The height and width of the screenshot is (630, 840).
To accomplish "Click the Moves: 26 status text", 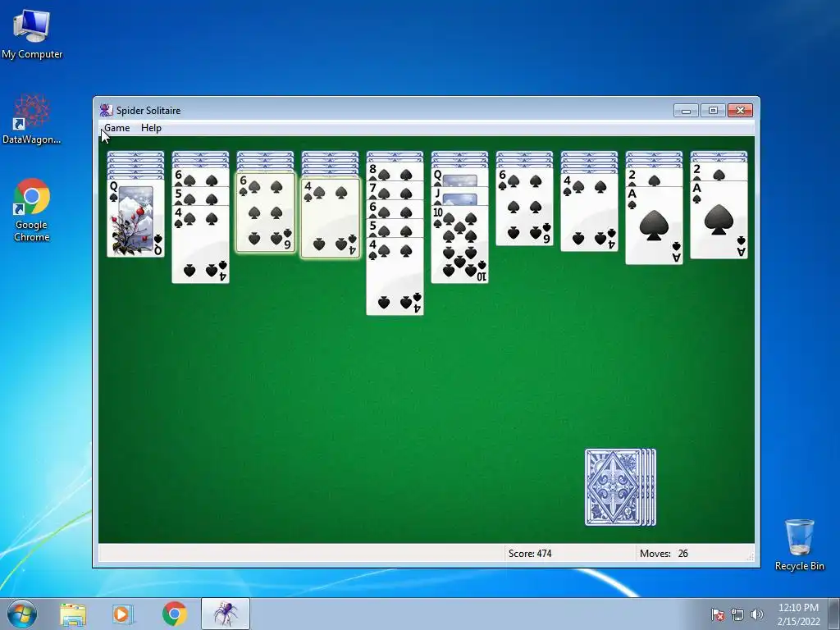I will [664, 554].
